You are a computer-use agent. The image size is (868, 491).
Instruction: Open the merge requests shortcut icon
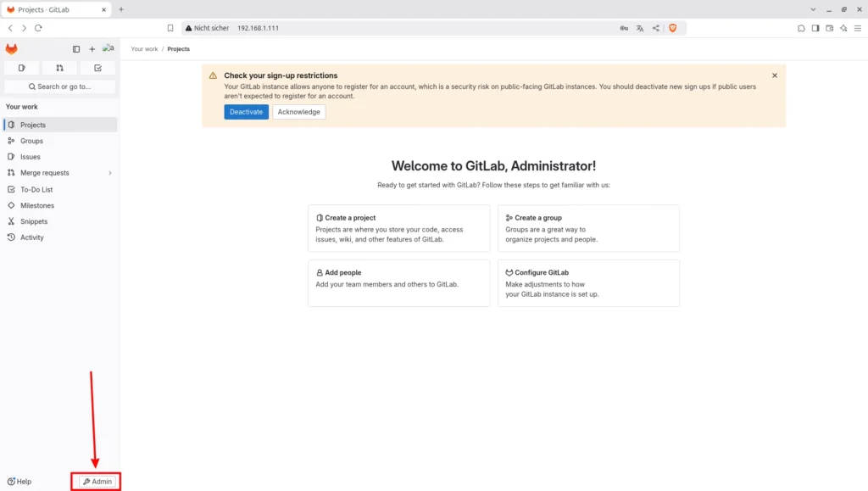59,68
